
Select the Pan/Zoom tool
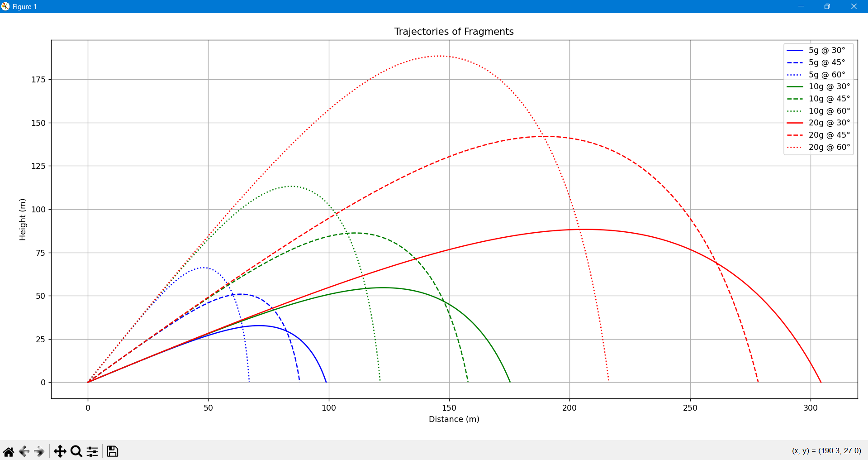click(60, 451)
